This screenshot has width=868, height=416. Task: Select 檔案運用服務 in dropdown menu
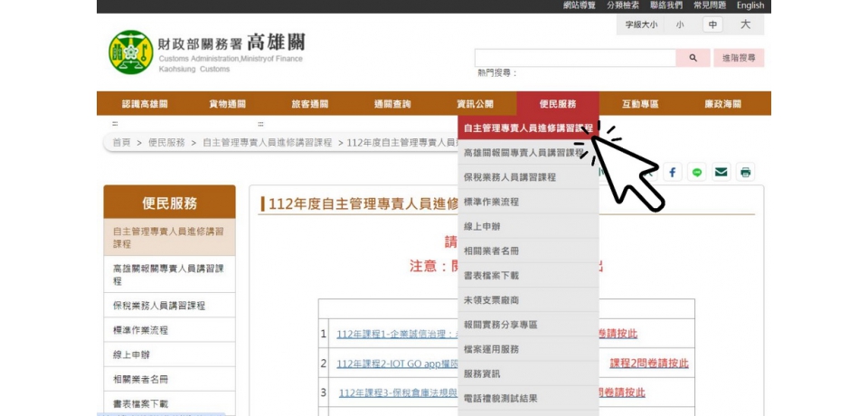click(x=528, y=349)
